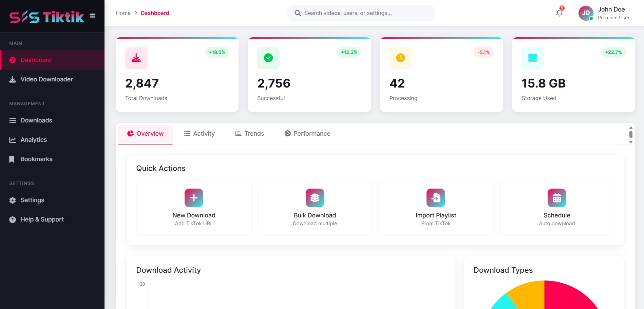Click the Schedule calendar icon
644x309 pixels.
point(556,198)
